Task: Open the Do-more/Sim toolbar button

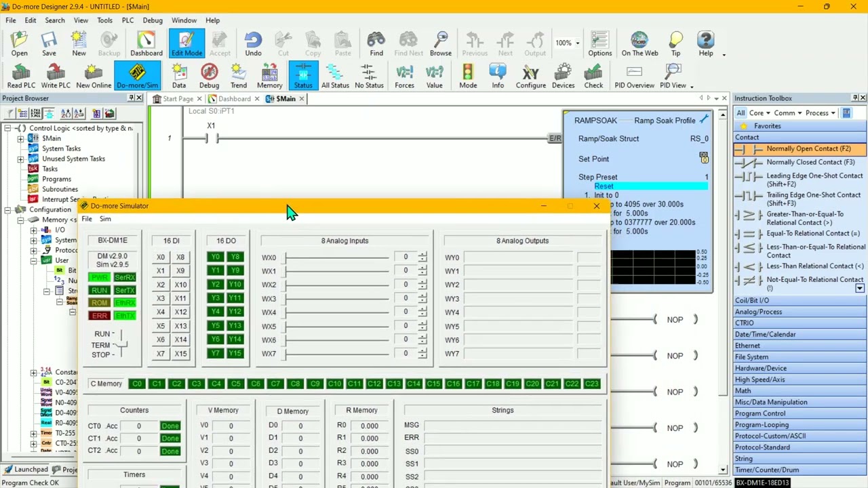Action: [x=137, y=76]
